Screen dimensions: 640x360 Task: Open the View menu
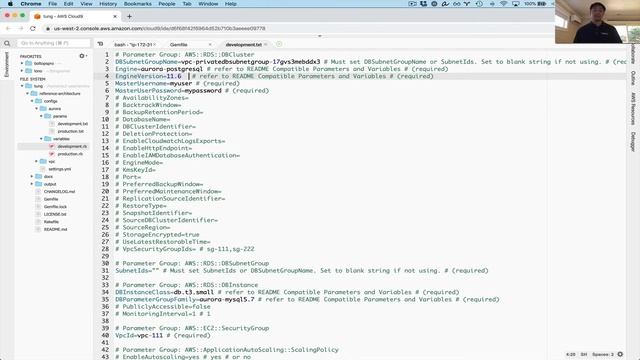click(x=86, y=4)
